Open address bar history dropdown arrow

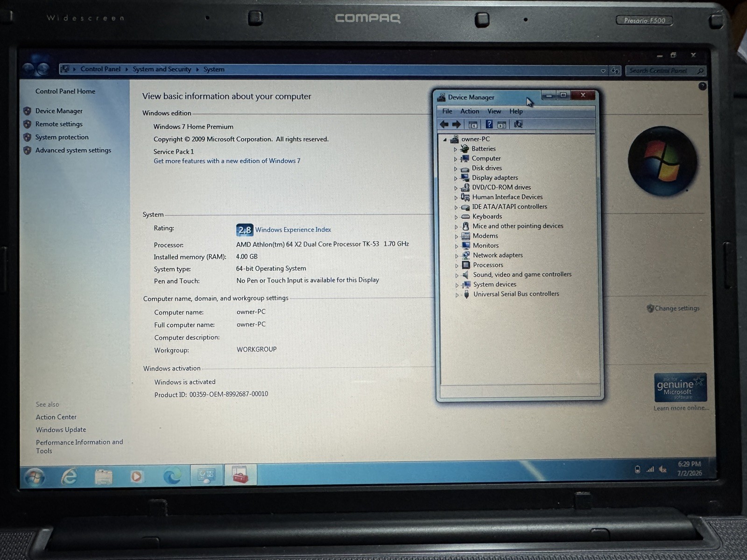click(x=603, y=71)
